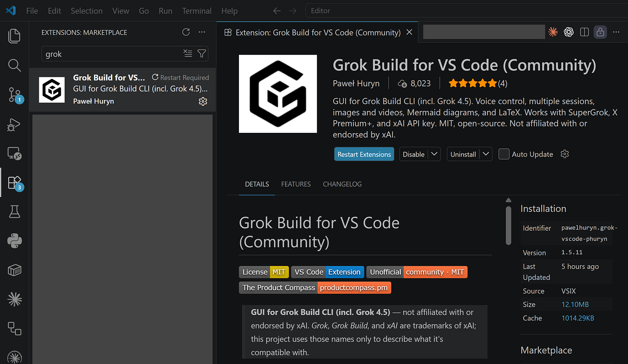This screenshot has height=364, width=628.
Task: Open the Testing flask view
Action: coord(14,211)
